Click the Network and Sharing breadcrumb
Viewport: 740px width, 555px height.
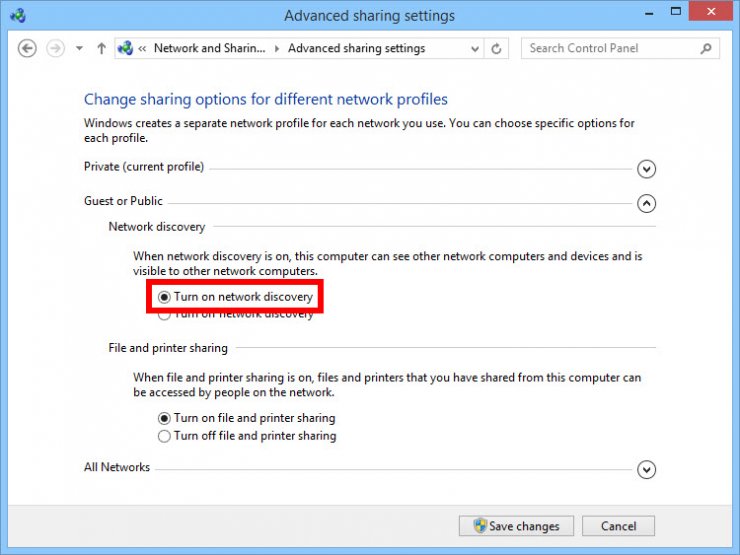click(x=210, y=48)
